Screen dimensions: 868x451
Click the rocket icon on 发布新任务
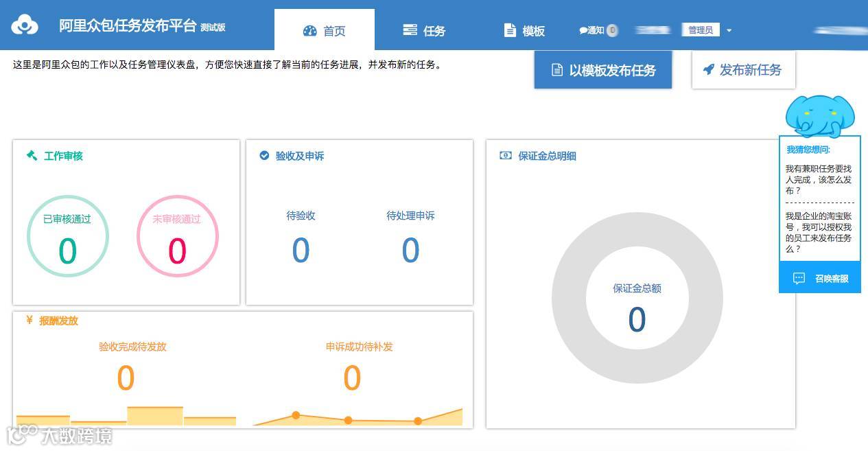pos(709,69)
